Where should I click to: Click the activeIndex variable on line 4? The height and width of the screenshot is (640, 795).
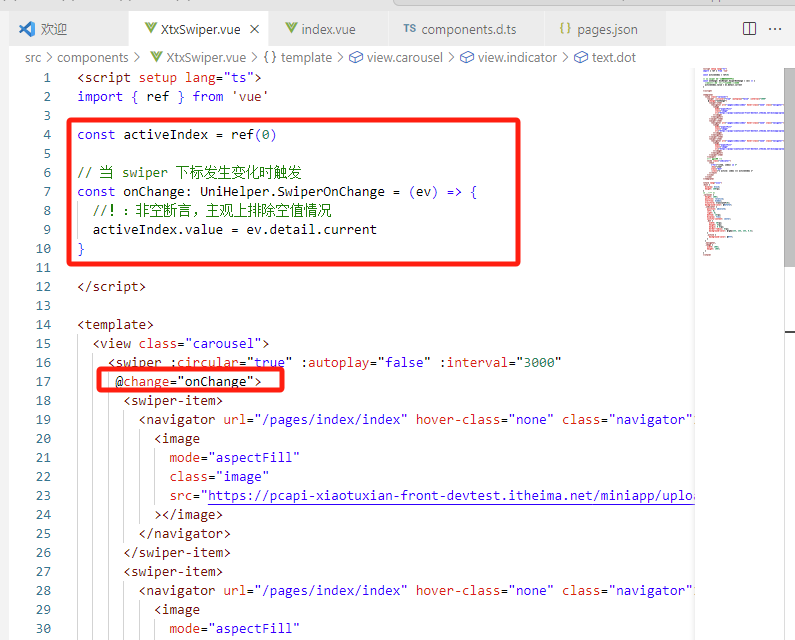click(166, 135)
